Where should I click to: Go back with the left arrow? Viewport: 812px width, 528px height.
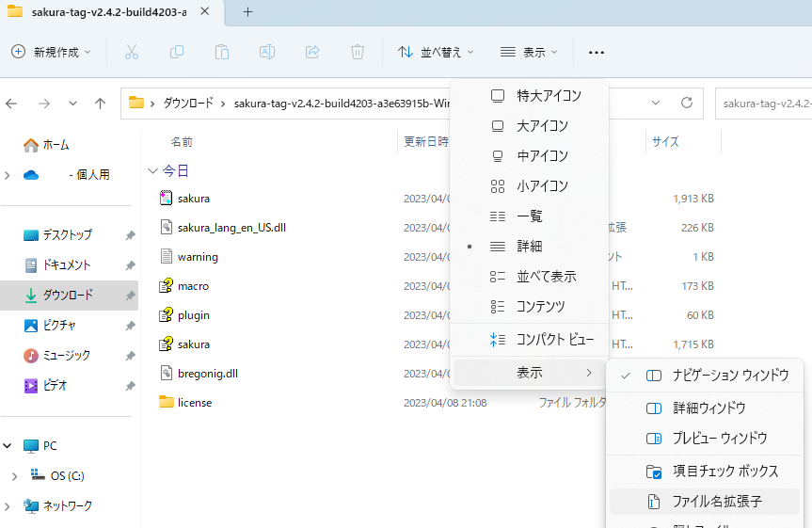[x=11, y=104]
